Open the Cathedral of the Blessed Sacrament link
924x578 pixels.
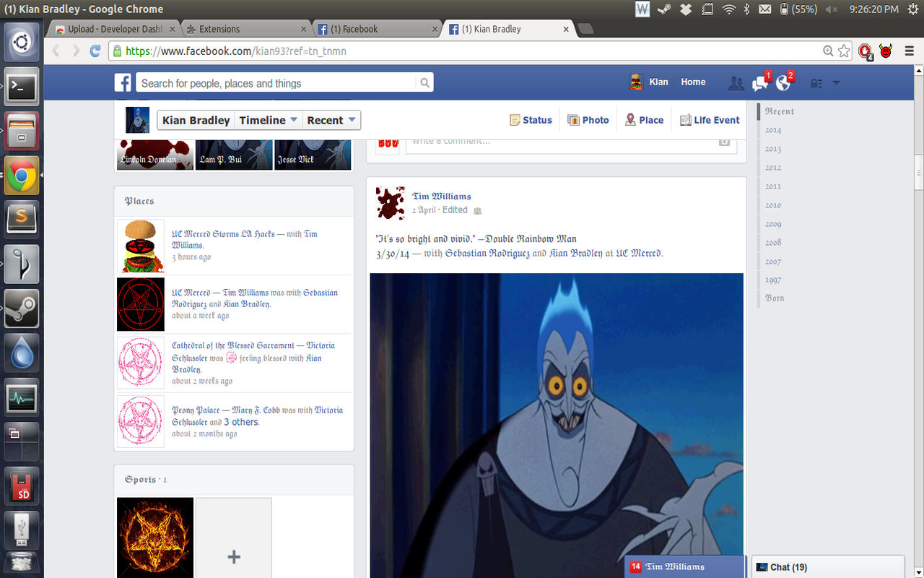click(x=233, y=345)
